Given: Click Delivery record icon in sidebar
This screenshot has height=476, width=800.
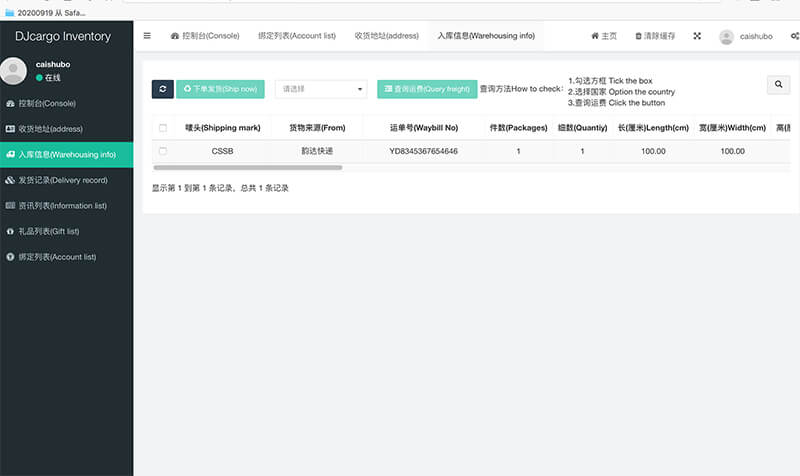Looking at the screenshot, I should 10,180.
